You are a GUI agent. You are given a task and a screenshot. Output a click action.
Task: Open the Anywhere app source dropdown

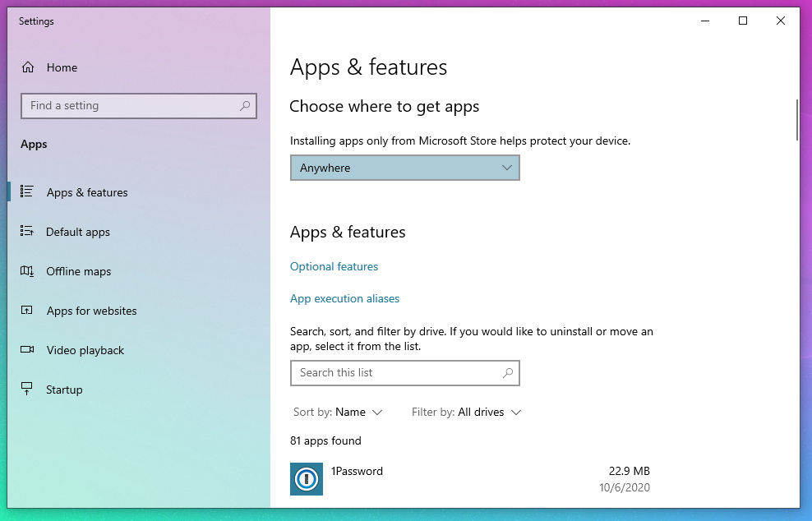(x=405, y=168)
